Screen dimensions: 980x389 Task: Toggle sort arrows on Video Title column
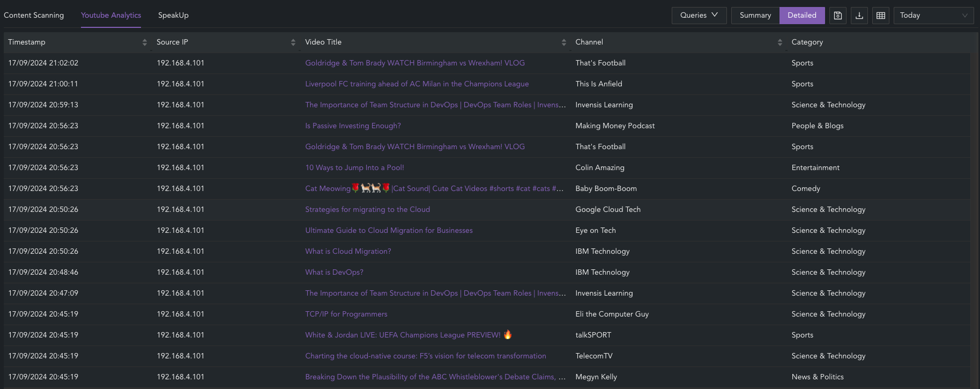[564, 42]
